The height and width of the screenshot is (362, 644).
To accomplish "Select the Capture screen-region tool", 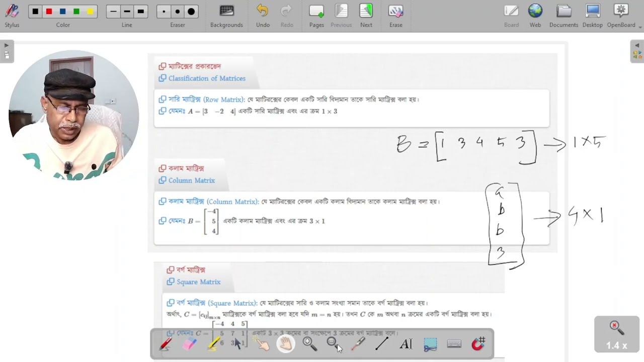I will [x=430, y=344].
